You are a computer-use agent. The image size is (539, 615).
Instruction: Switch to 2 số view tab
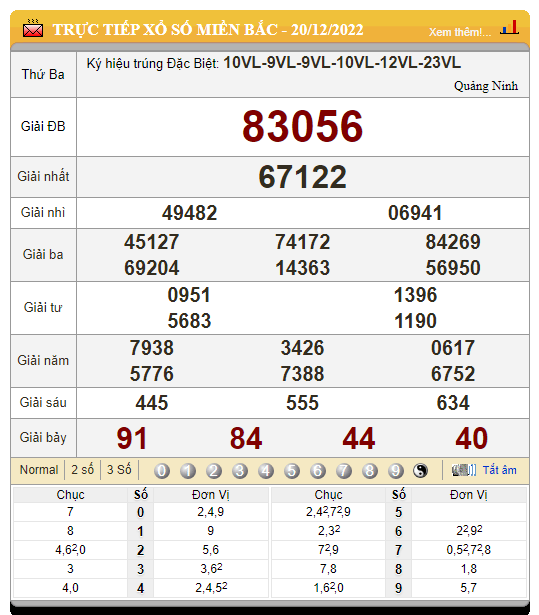pyautogui.click(x=82, y=469)
